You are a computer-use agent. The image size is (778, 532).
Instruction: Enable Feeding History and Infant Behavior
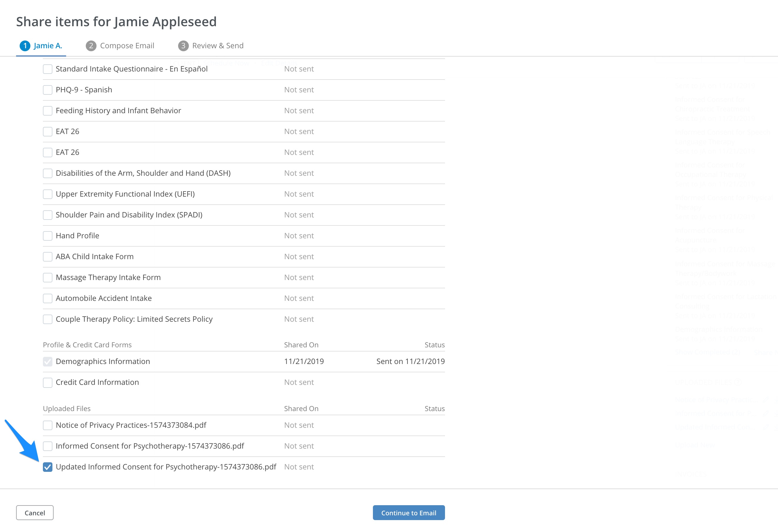48,111
